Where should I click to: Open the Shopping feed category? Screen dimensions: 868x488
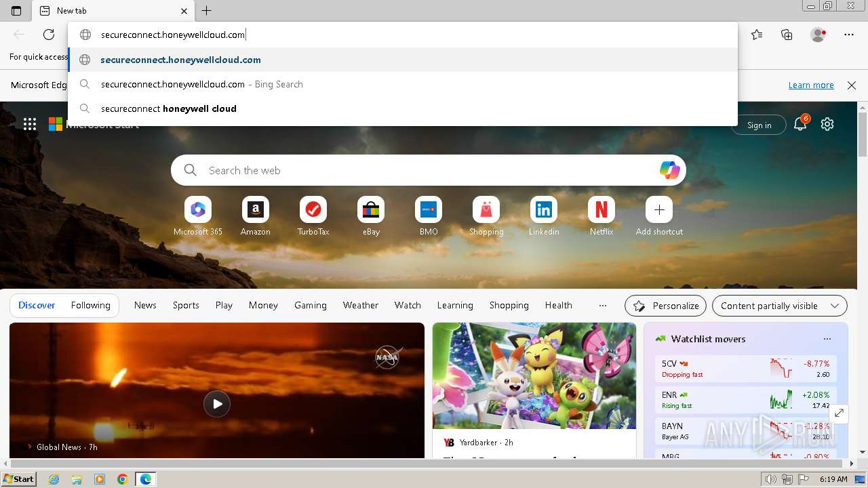click(x=509, y=305)
